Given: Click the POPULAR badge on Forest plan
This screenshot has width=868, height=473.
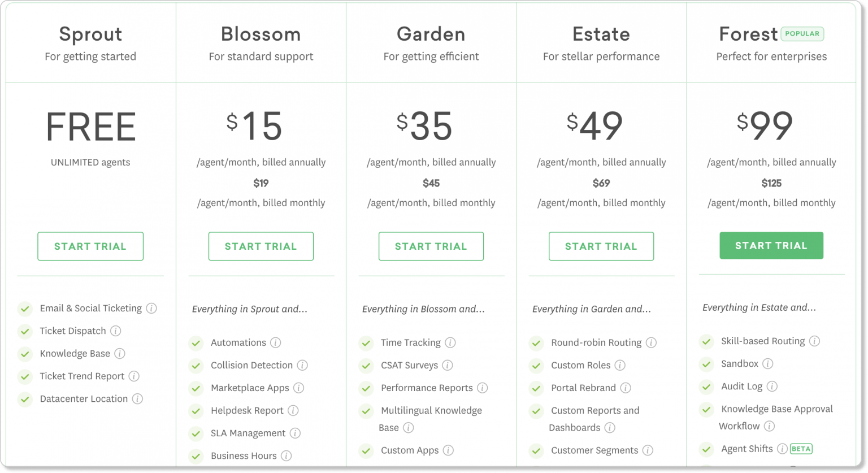Looking at the screenshot, I should point(802,34).
